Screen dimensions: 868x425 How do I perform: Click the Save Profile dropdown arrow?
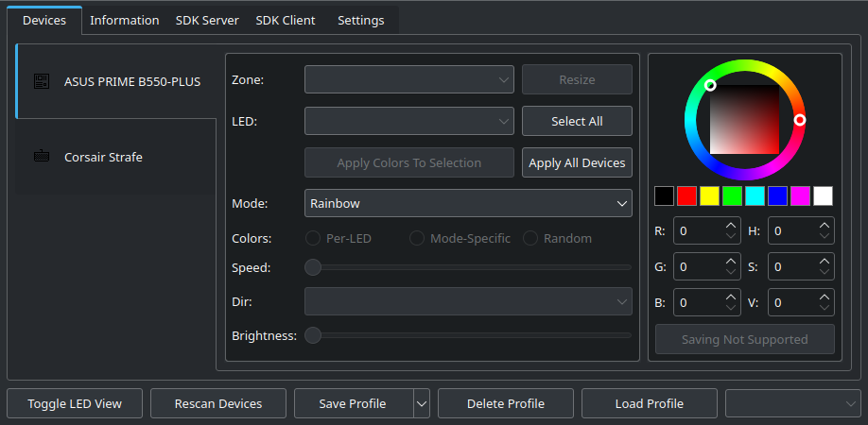coord(422,403)
